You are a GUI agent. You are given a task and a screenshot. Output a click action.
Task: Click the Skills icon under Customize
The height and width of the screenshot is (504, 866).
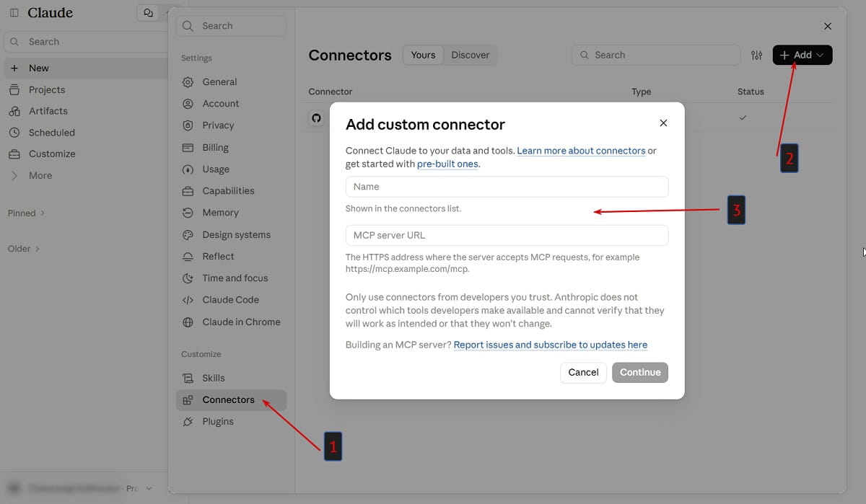coord(188,378)
